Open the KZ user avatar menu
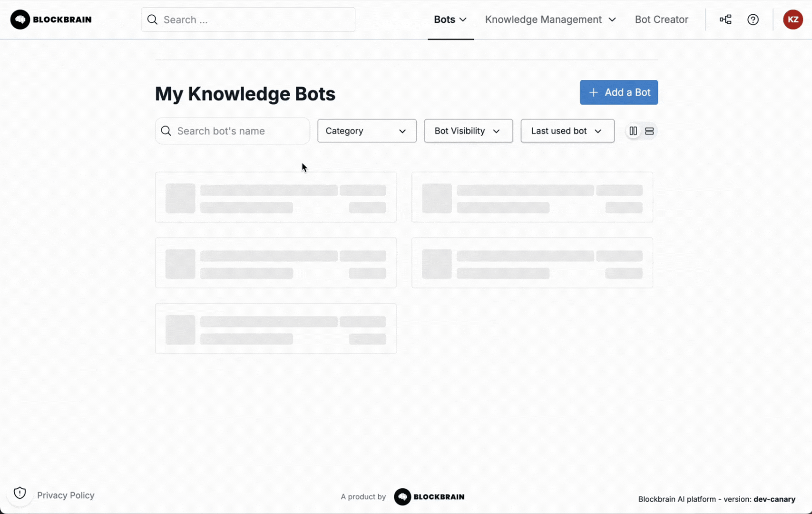 [792, 20]
